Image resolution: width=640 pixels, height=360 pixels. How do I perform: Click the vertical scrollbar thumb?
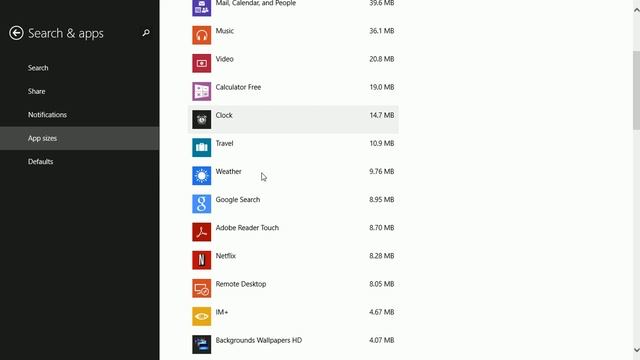[636, 91]
